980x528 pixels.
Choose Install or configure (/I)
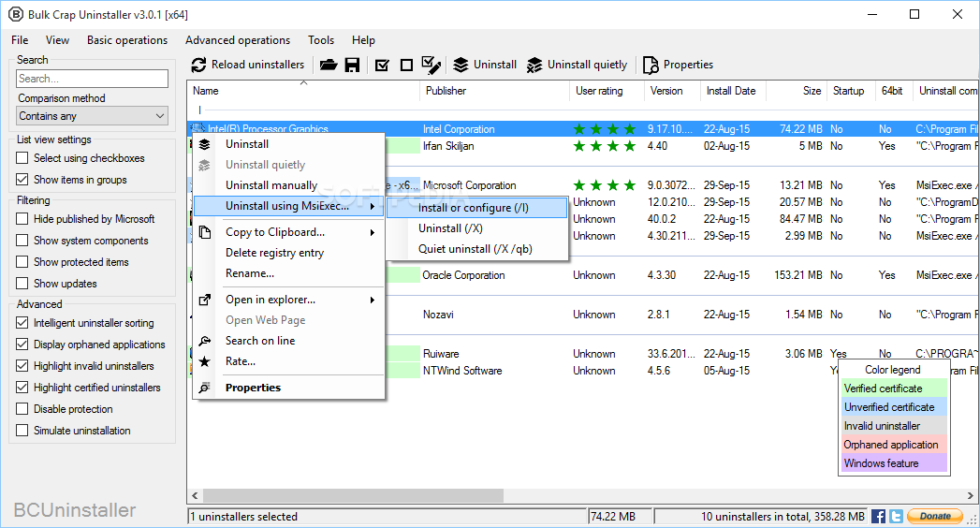(476, 208)
